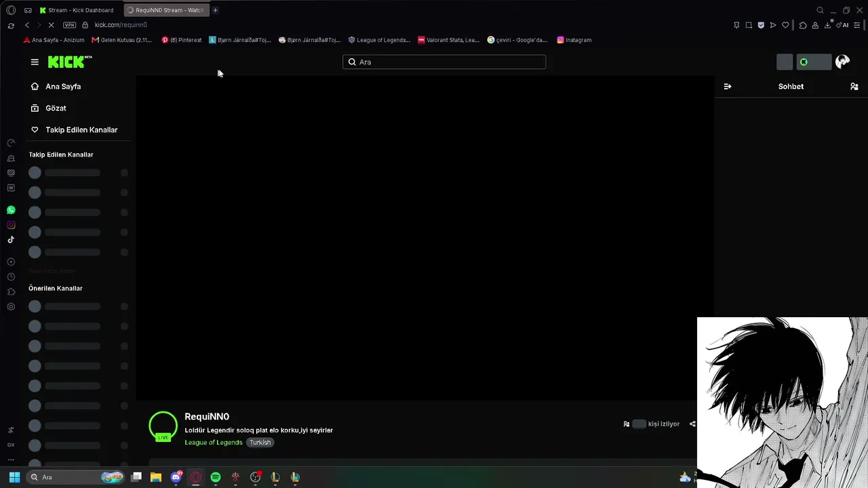
Task: Open the AI assistant button
Action: (842, 25)
